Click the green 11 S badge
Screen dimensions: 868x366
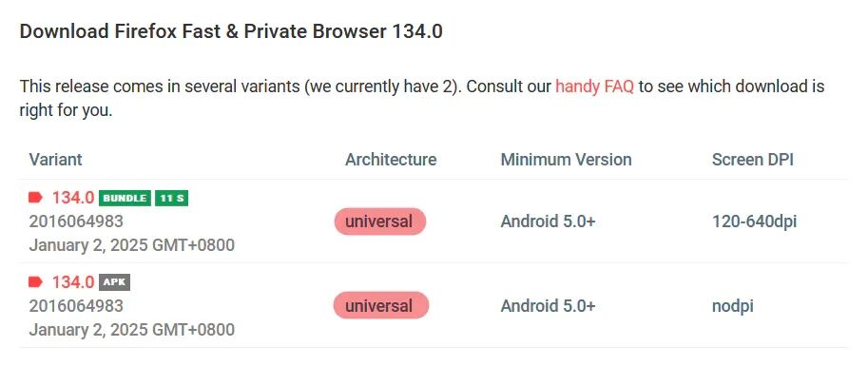(172, 199)
